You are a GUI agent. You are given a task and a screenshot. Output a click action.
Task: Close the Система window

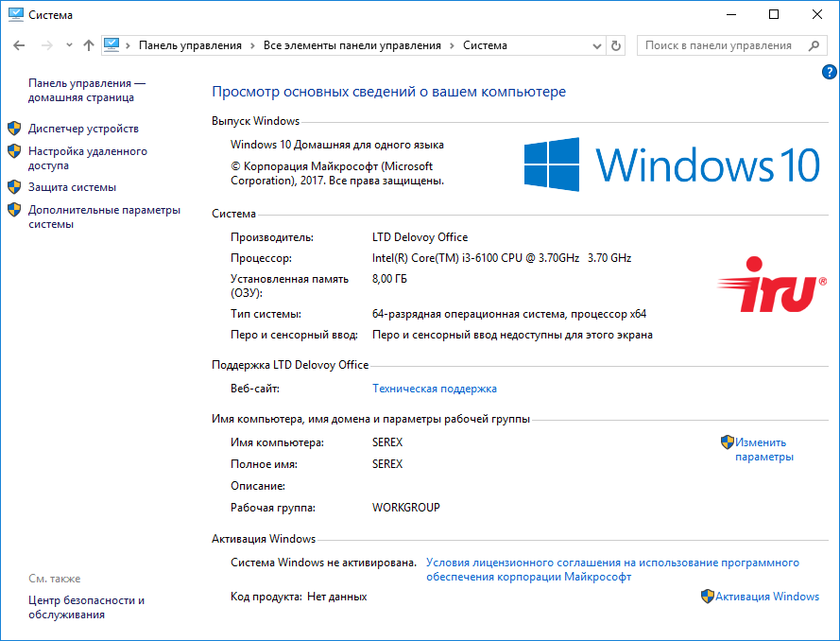pyautogui.click(x=817, y=14)
